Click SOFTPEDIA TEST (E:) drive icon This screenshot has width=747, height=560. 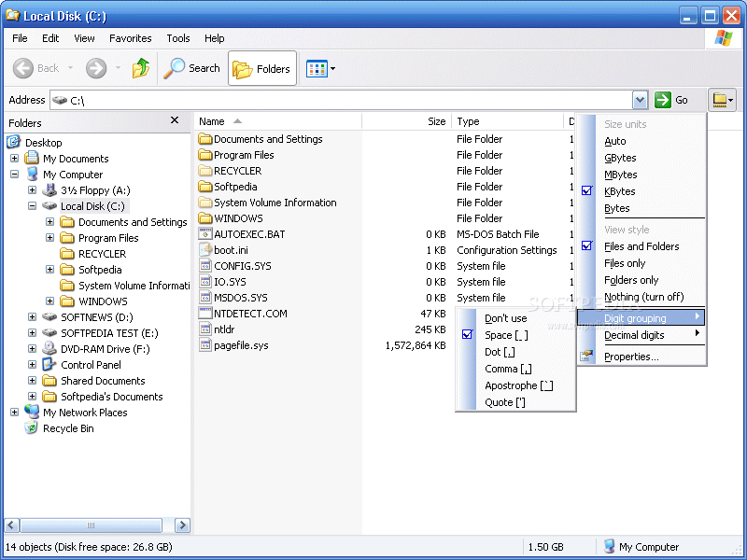[x=49, y=332]
